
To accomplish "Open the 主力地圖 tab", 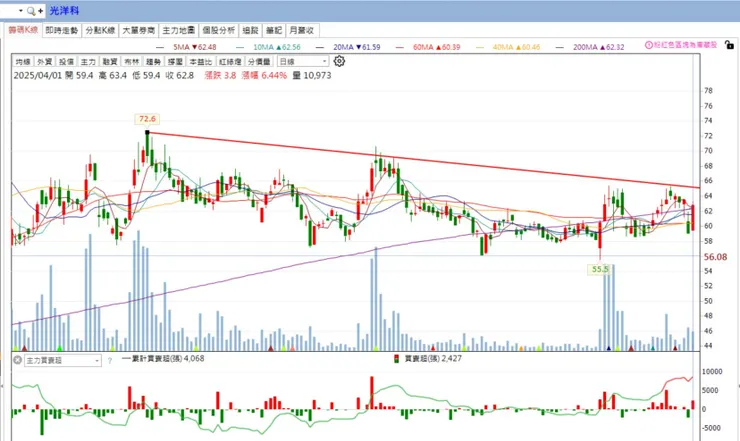I will (x=179, y=30).
